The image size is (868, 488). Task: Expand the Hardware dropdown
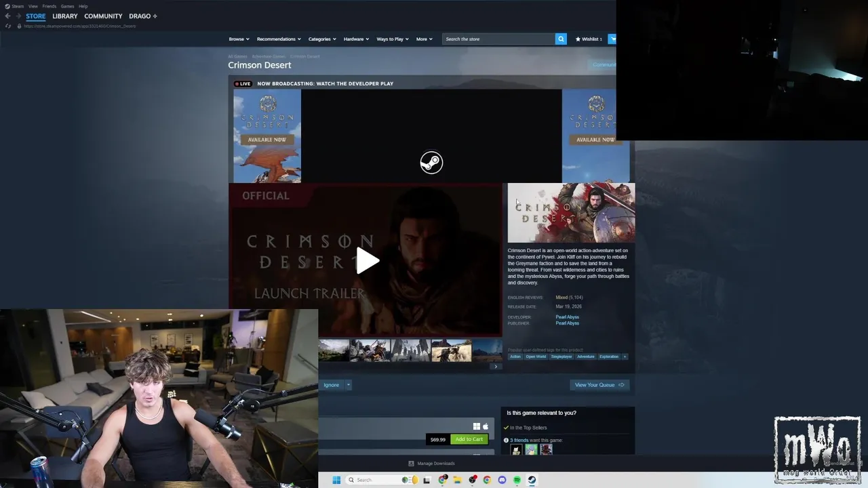click(356, 39)
